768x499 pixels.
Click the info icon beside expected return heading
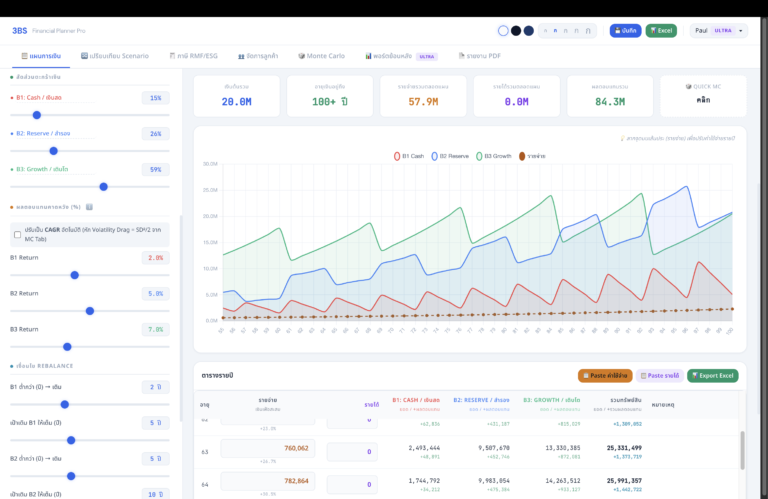[89, 207]
